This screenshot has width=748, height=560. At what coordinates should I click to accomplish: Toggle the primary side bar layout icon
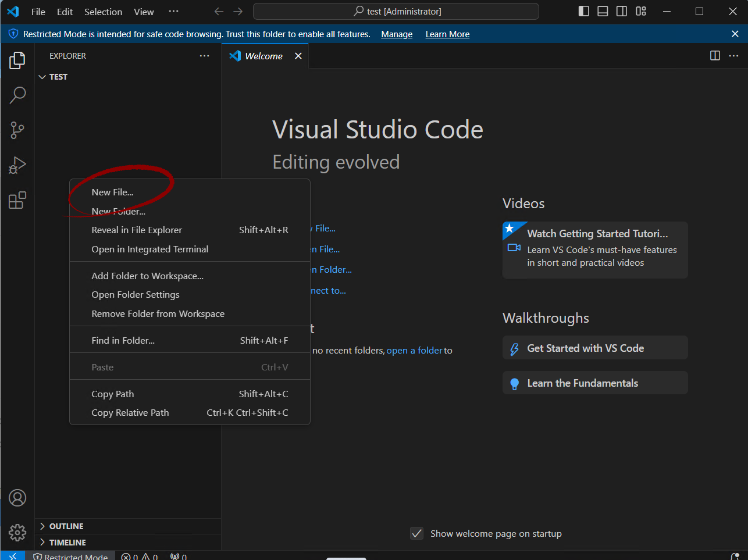584,11
